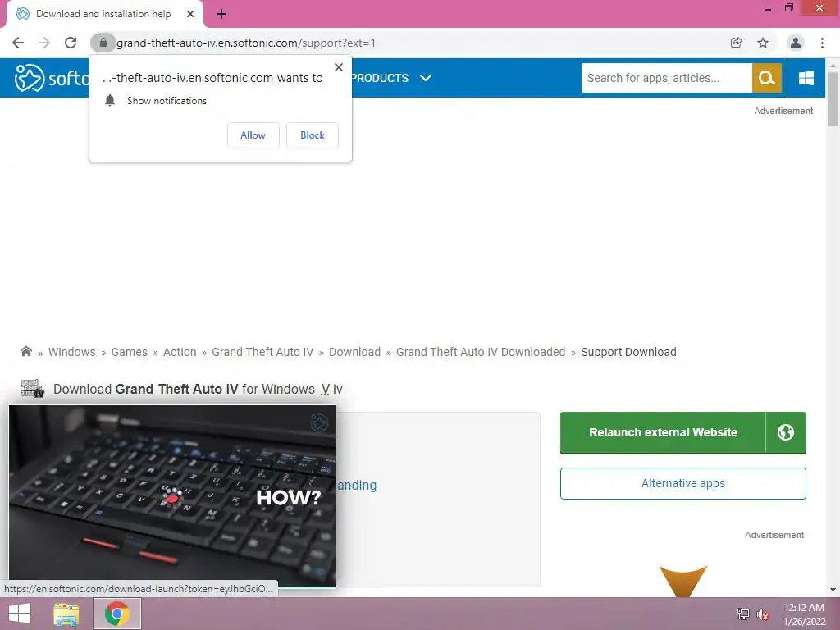Click the Support Download breadcrumb text
This screenshot has width=840, height=630.
[628, 352]
